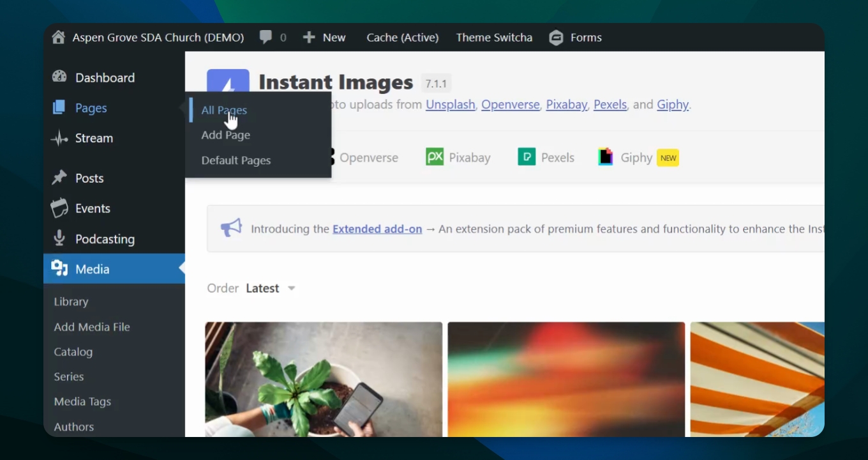Open Add Media File submenu item
This screenshot has height=460, width=868.
click(92, 326)
